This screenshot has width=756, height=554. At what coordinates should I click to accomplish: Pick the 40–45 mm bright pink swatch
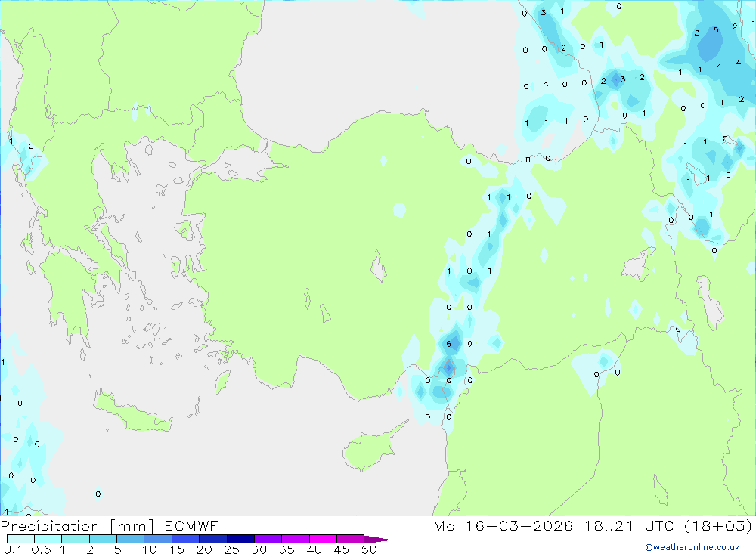(x=323, y=539)
